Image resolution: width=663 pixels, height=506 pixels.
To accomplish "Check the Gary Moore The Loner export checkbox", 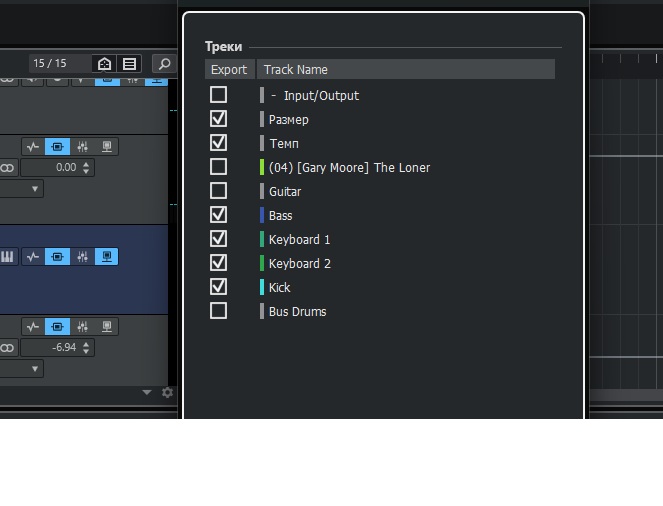I will pyautogui.click(x=218, y=167).
